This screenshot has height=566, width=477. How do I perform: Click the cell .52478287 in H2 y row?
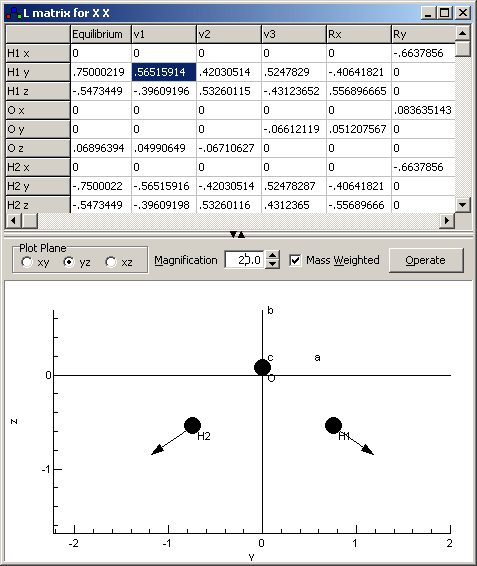(294, 186)
